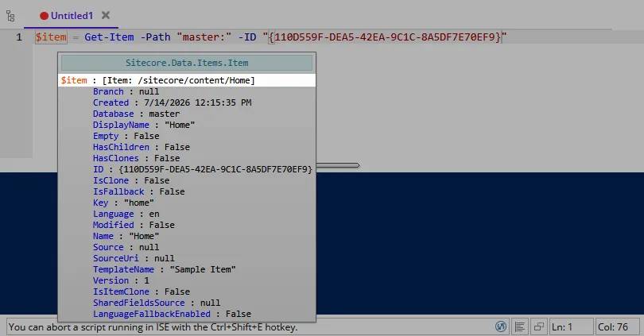644x336 pixels.
Task: Click the SourceUri : null property
Action: [x=134, y=258]
